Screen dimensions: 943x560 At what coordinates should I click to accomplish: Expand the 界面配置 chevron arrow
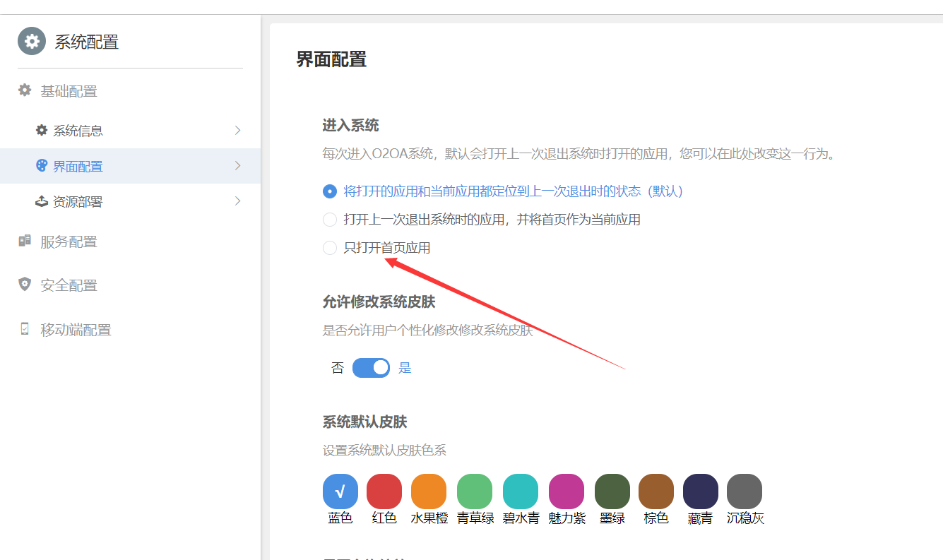[x=237, y=166]
